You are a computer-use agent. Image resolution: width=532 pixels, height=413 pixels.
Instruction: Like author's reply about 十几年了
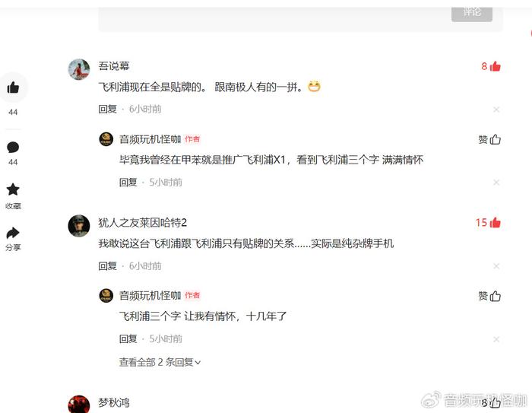tap(489, 296)
